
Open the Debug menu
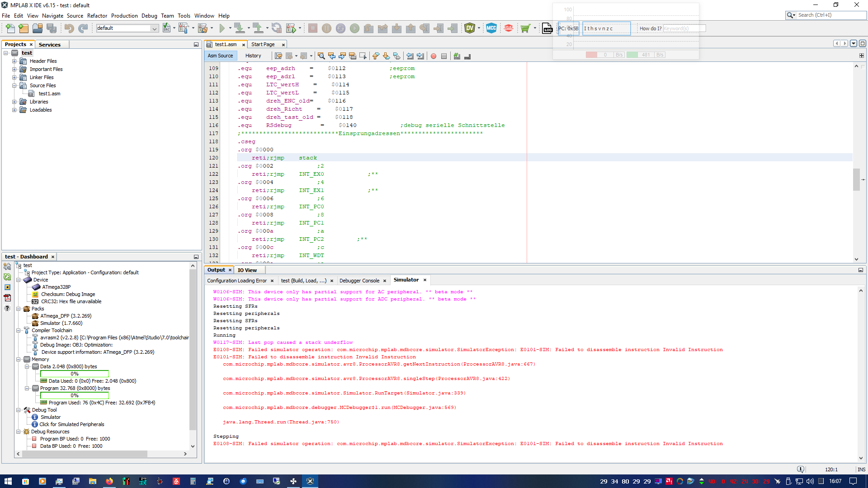(x=149, y=15)
